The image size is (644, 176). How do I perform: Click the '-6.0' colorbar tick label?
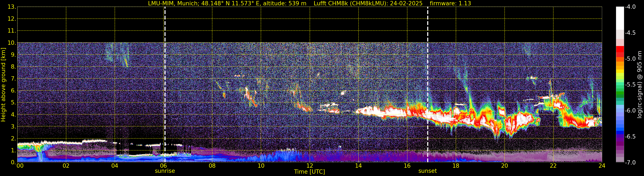(630, 111)
